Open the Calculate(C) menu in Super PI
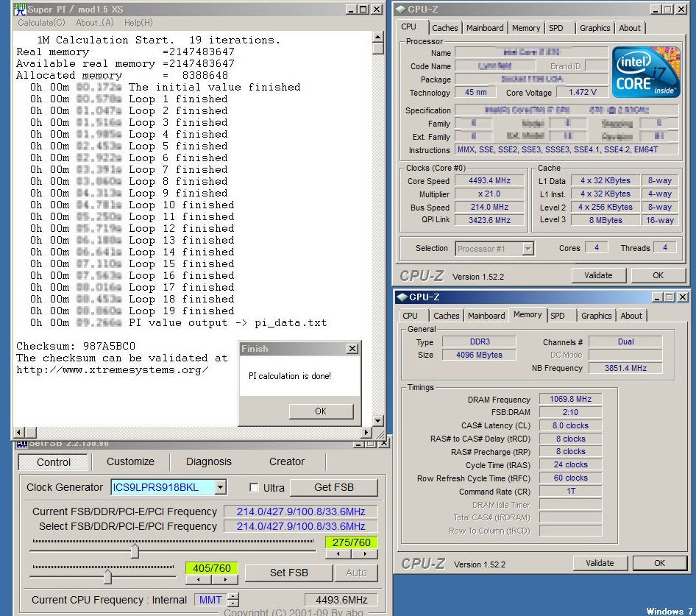 [x=41, y=23]
